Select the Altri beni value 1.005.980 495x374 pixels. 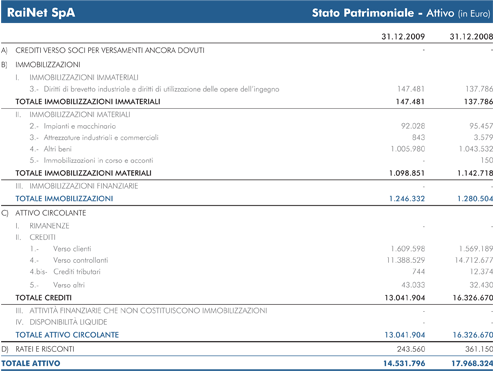click(408, 149)
